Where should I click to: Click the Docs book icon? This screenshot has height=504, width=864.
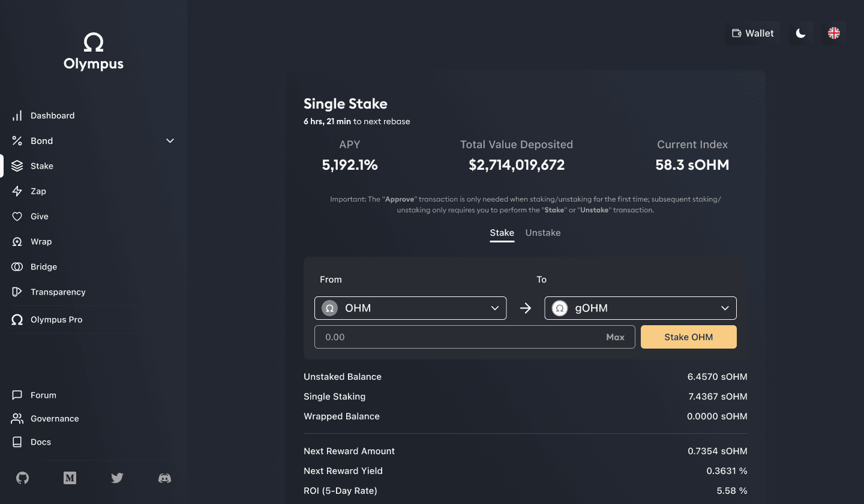coord(17,442)
